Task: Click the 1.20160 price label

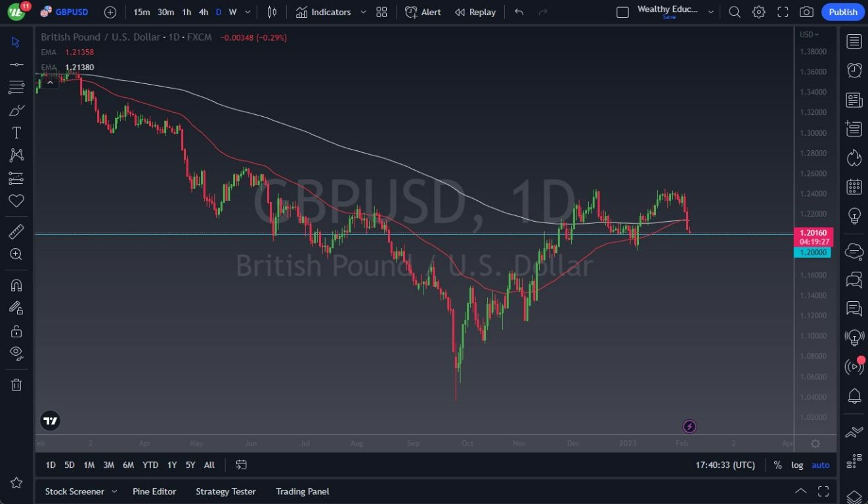Action: pyautogui.click(x=812, y=232)
